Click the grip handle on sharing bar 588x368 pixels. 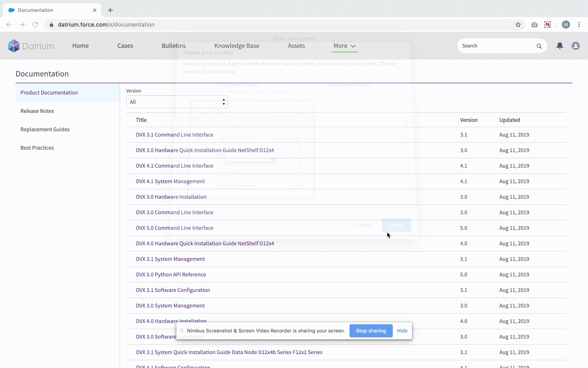(x=182, y=331)
